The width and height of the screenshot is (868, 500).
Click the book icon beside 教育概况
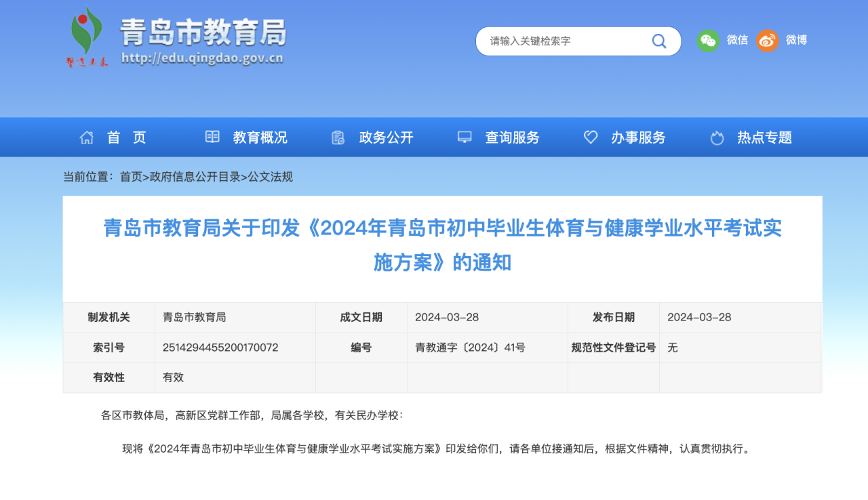point(212,137)
